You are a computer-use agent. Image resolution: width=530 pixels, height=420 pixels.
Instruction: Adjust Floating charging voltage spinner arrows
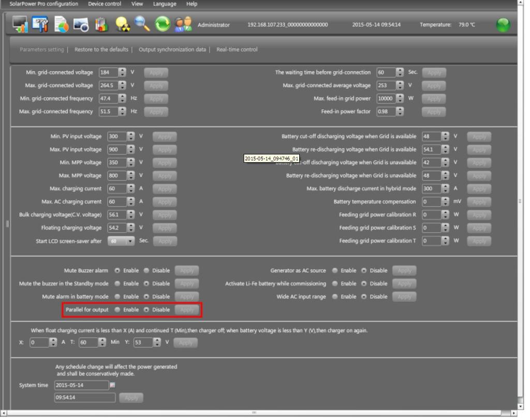130,228
